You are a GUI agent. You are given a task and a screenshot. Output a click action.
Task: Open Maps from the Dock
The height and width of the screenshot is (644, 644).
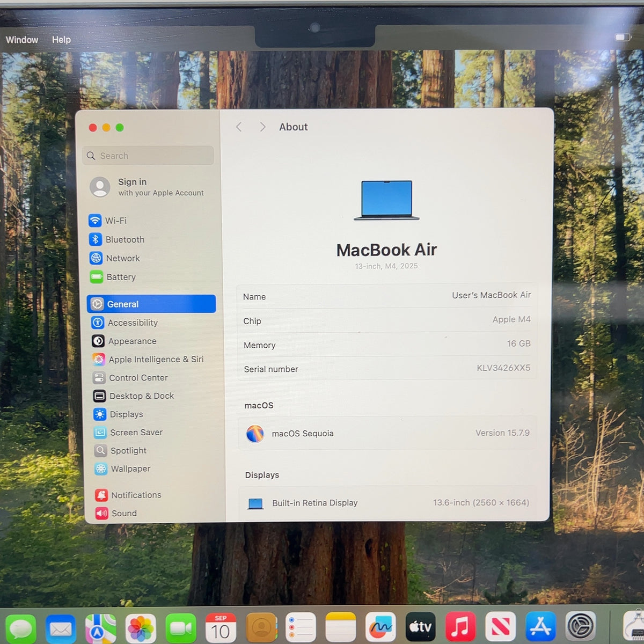click(100, 628)
